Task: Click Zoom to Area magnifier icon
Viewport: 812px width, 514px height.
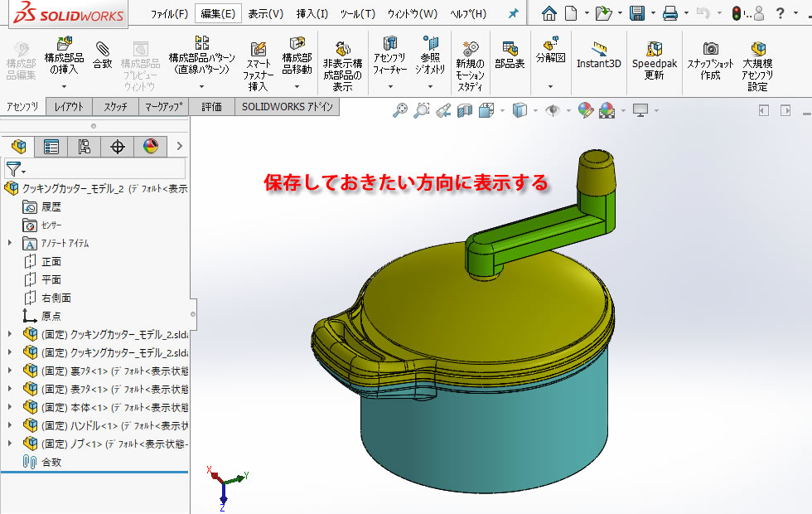Action: pos(422,110)
